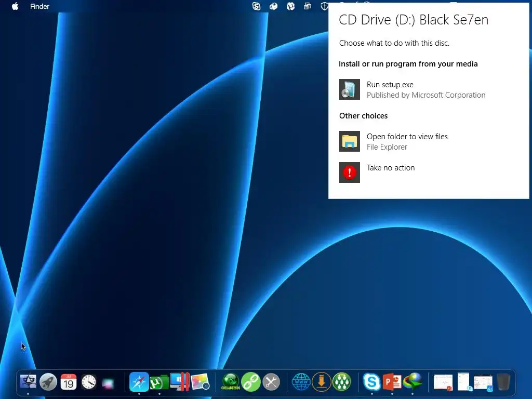Image resolution: width=532 pixels, height=399 pixels.
Task: Click the green chain link dock icon
Action: (x=251, y=382)
